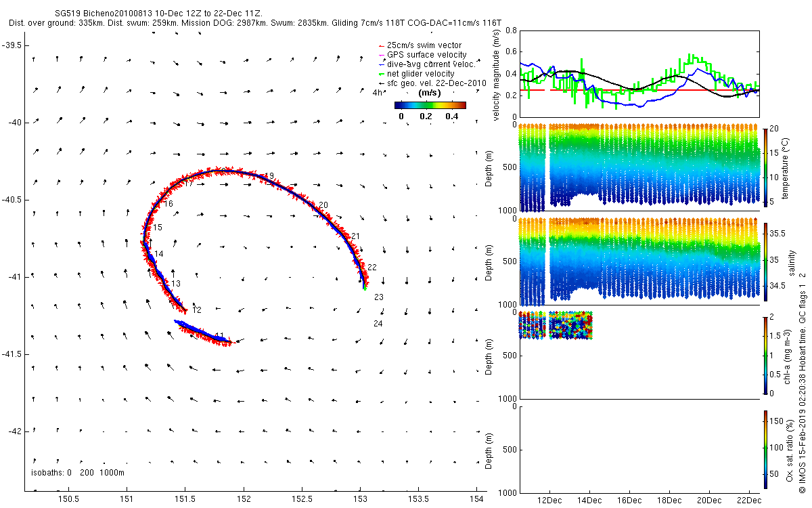Click latitude tick '-39.5' on map

pos(12,45)
